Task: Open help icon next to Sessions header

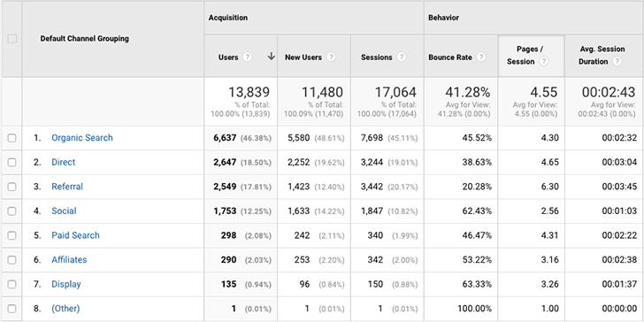Action: 402,57
